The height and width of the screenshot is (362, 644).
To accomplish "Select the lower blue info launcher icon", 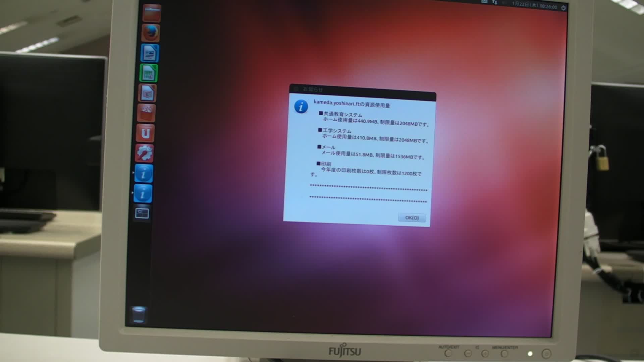I will pos(143,193).
